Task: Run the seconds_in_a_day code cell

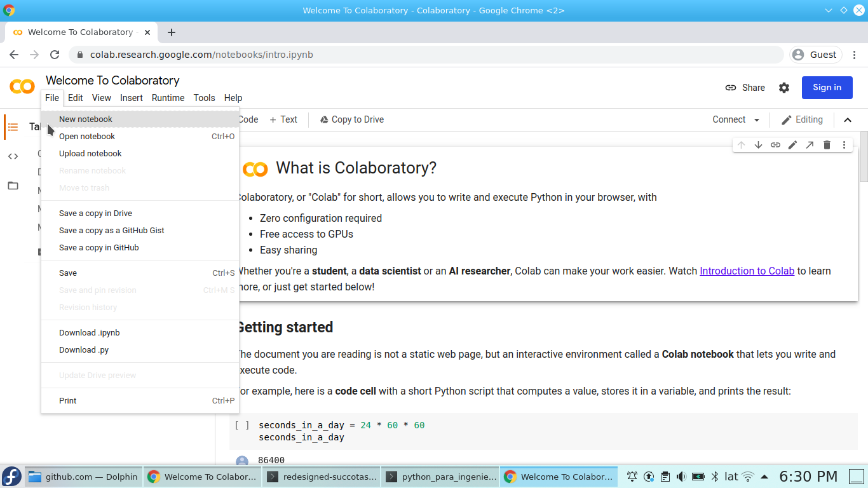Action: (241, 425)
